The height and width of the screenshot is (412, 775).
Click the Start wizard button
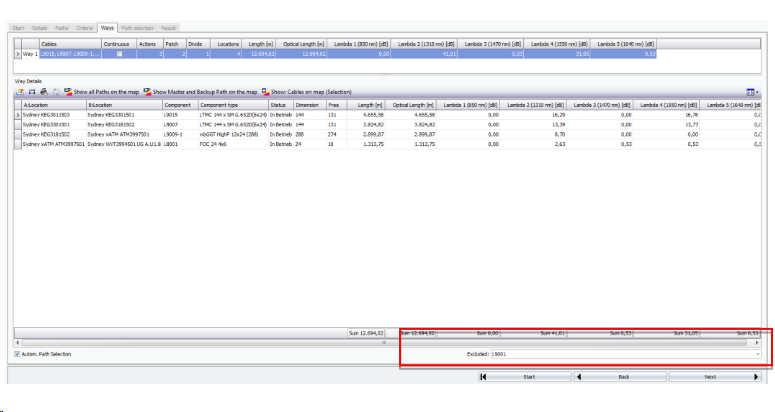click(524, 377)
